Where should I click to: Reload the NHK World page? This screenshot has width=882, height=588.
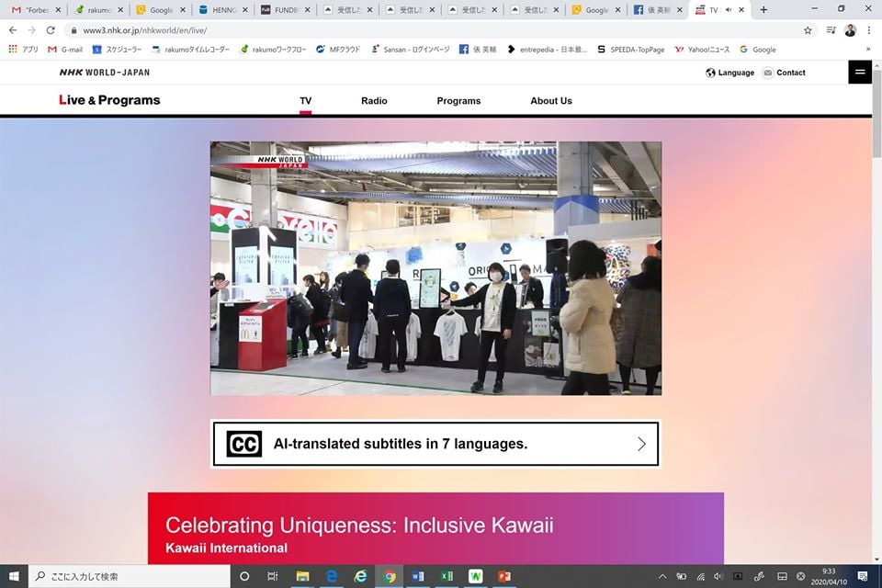[51, 30]
